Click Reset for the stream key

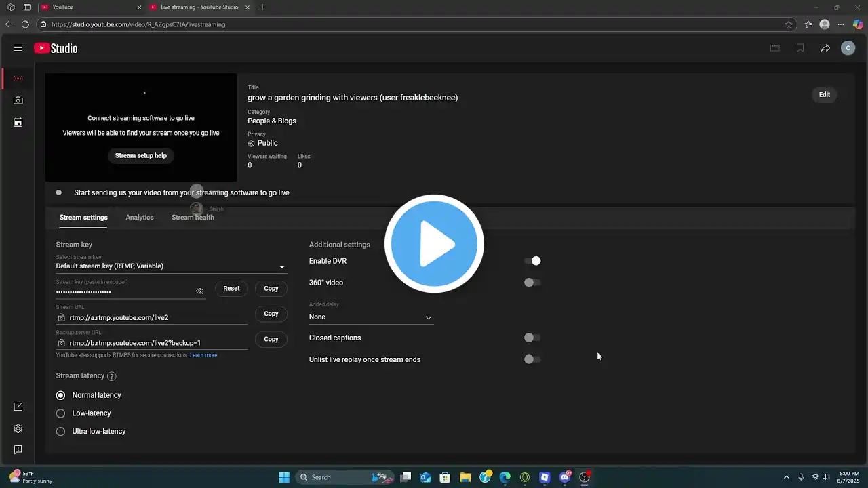231,289
